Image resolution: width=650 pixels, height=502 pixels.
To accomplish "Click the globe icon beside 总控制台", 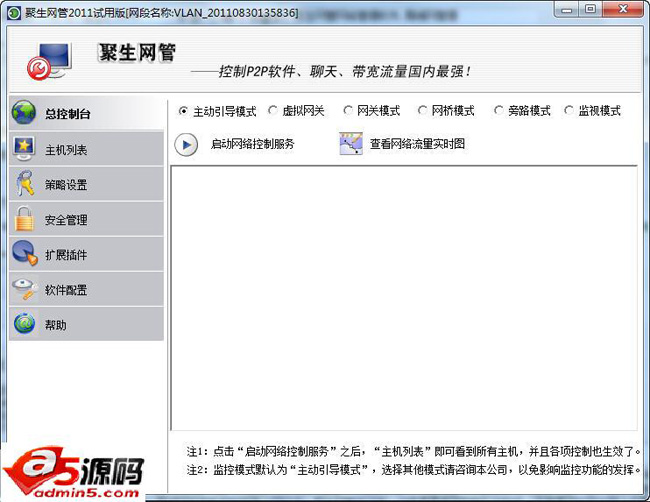I will tap(24, 112).
